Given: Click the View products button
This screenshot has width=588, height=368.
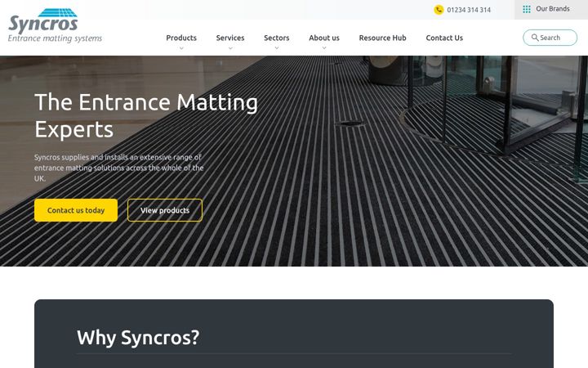Looking at the screenshot, I should [165, 210].
